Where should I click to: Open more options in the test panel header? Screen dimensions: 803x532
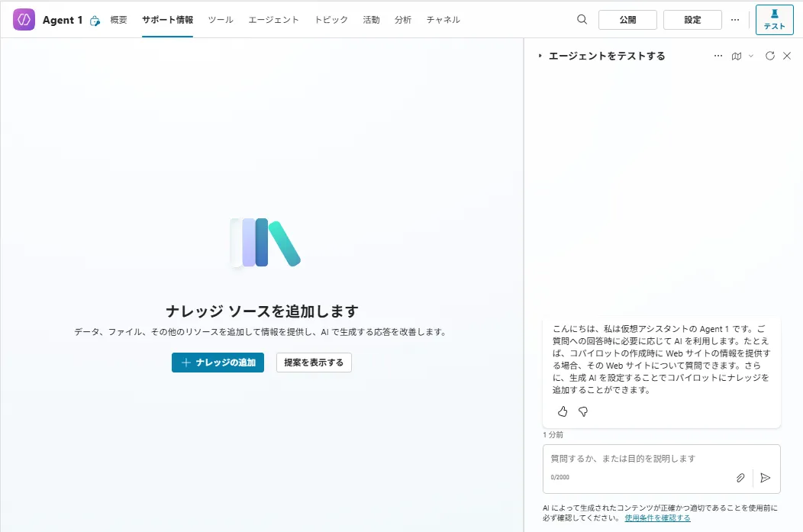click(x=718, y=56)
